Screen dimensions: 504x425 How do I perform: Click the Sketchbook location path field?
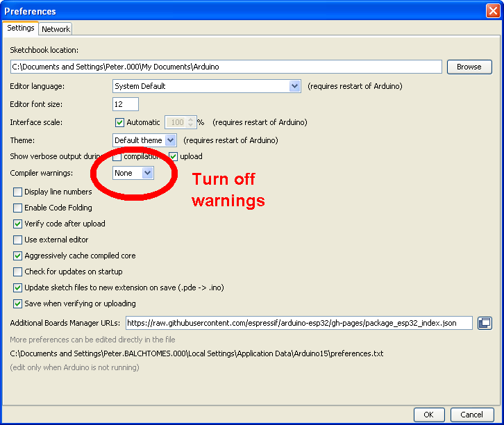click(226, 67)
